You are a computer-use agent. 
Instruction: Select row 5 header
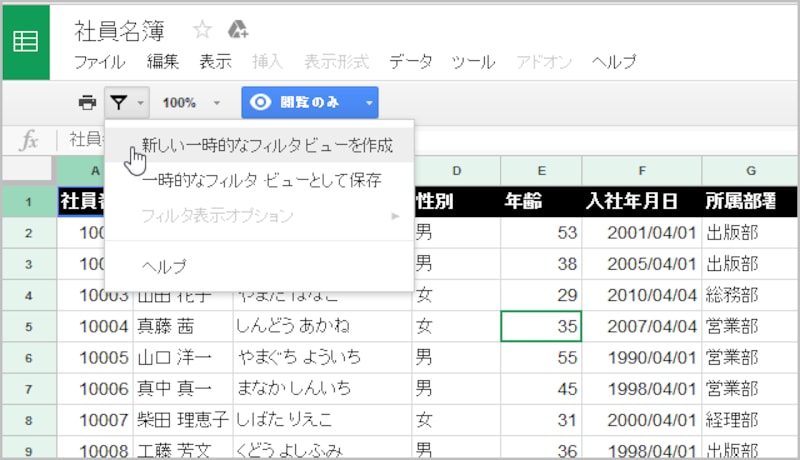29,326
